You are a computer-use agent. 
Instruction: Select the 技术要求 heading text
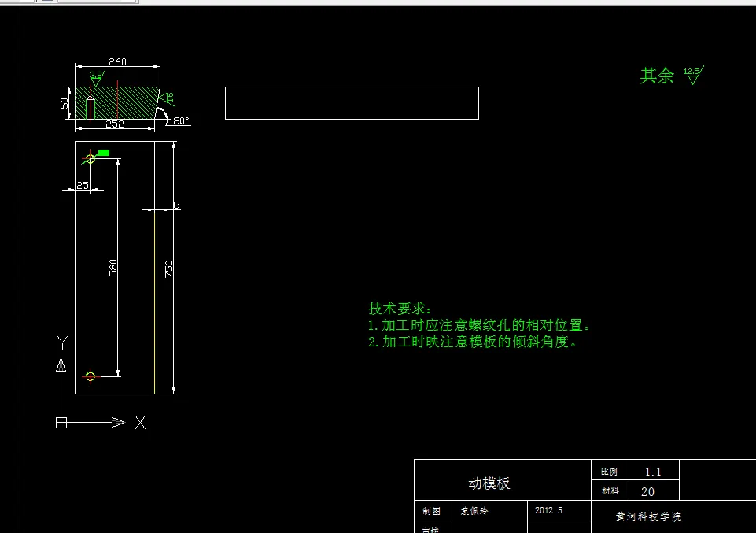400,308
